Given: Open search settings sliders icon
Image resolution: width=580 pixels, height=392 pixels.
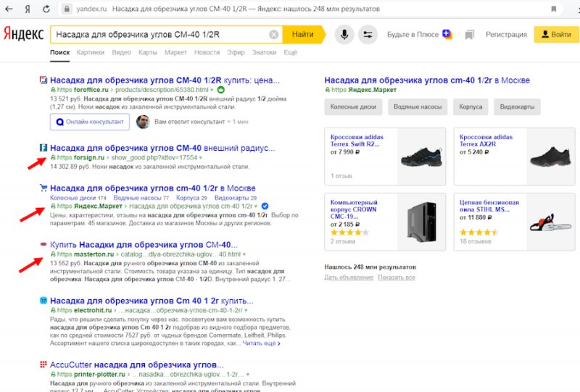Looking at the screenshot, I should pos(368,34).
